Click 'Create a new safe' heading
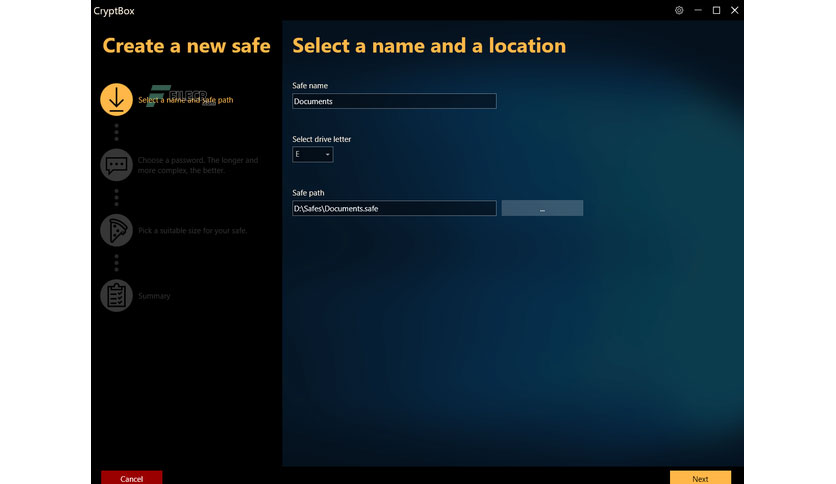This screenshot has width=836, height=484. point(187,46)
